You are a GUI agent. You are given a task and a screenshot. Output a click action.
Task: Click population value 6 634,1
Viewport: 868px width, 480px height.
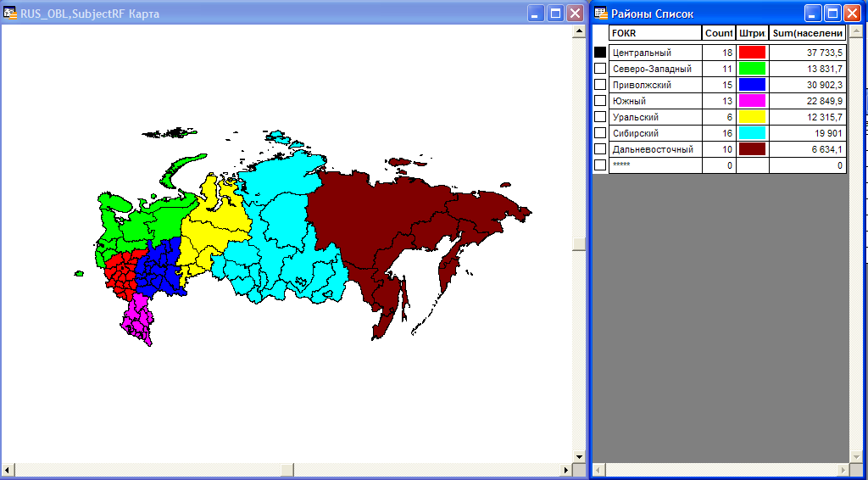point(827,149)
